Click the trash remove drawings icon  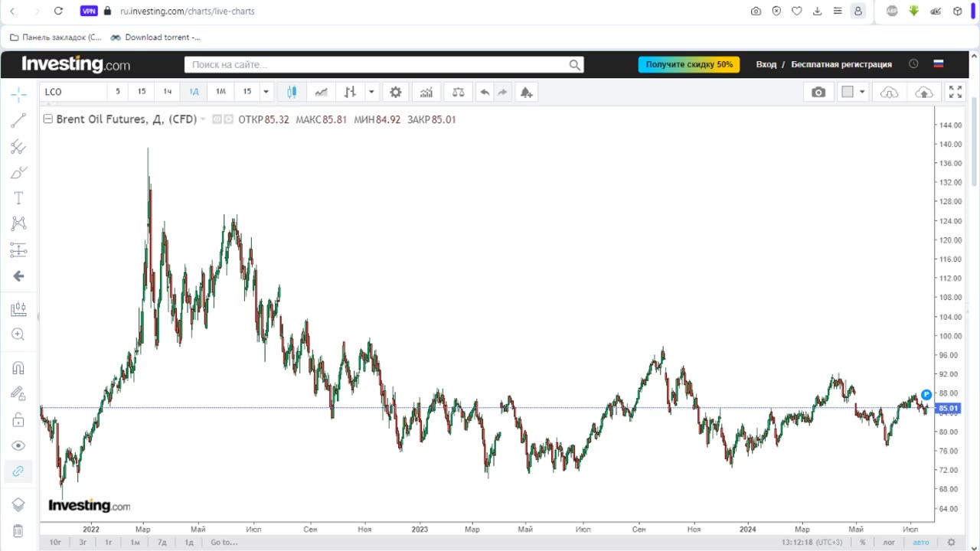coord(18,530)
